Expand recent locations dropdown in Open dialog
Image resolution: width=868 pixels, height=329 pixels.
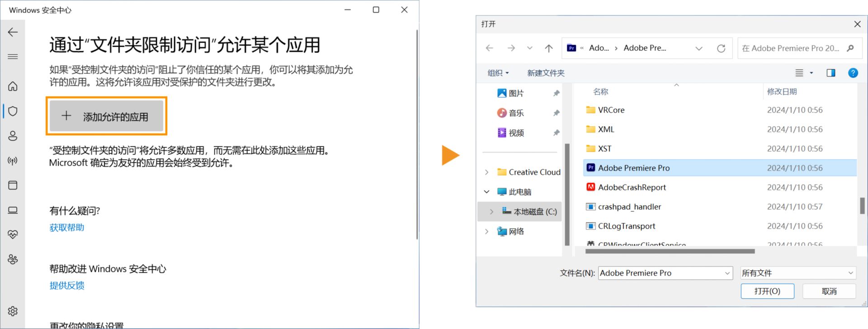click(x=529, y=48)
